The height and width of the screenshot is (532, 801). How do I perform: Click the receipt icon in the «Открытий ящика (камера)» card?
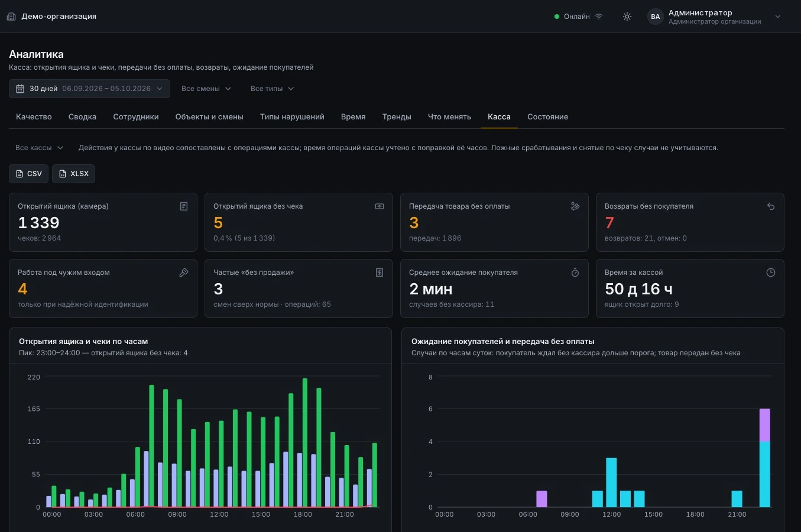(x=184, y=206)
